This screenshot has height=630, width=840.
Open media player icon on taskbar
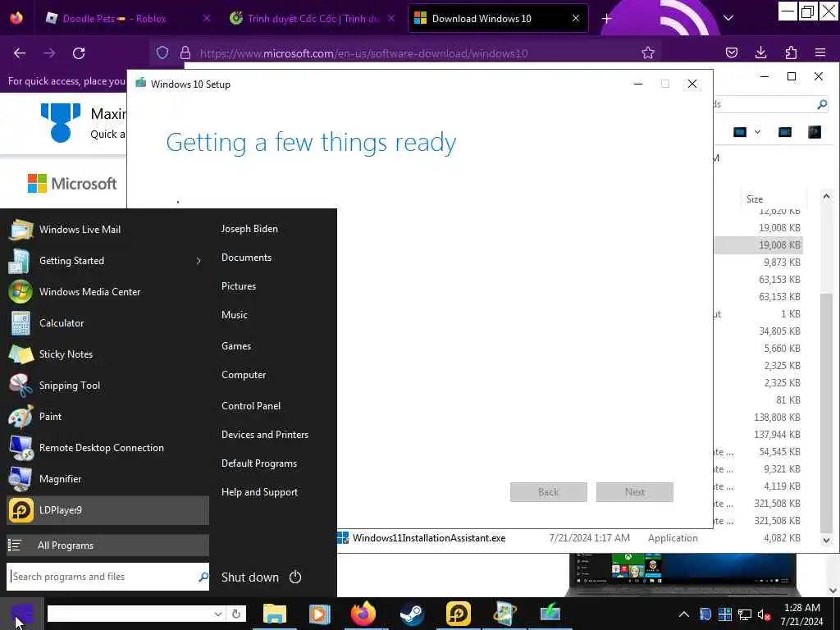click(x=319, y=614)
